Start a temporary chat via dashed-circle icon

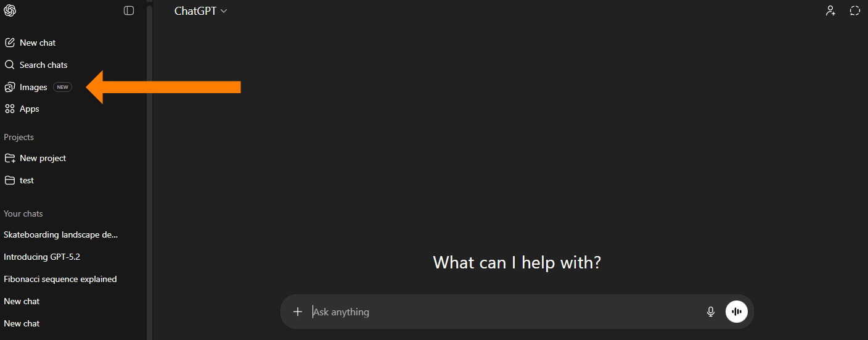(x=854, y=10)
